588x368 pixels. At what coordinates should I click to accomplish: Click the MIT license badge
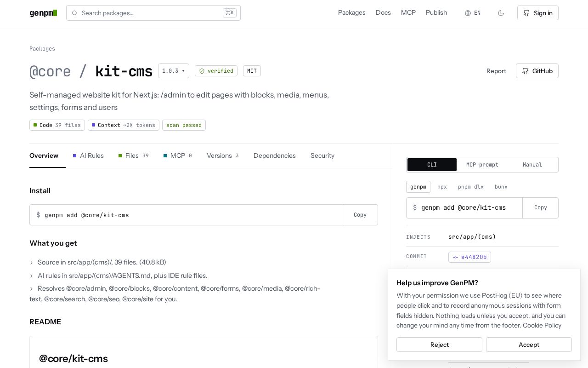[252, 71]
